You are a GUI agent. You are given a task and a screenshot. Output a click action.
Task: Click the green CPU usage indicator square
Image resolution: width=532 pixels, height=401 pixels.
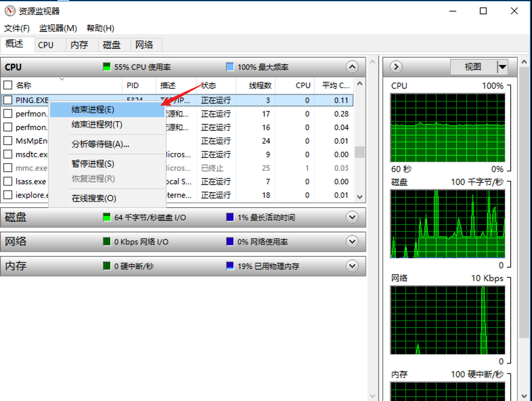tap(107, 67)
